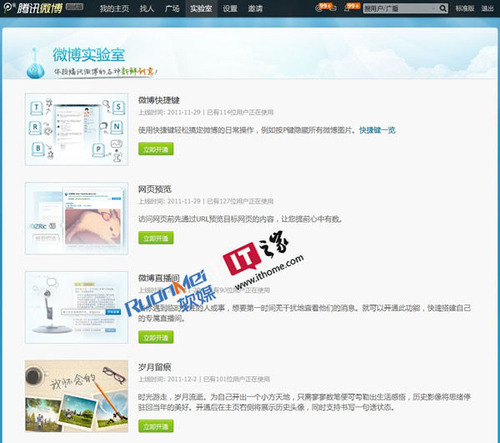Viewport: 500px width, 443px height.
Task: Open 邀请 in the top navigation
Action: [x=255, y=8]
